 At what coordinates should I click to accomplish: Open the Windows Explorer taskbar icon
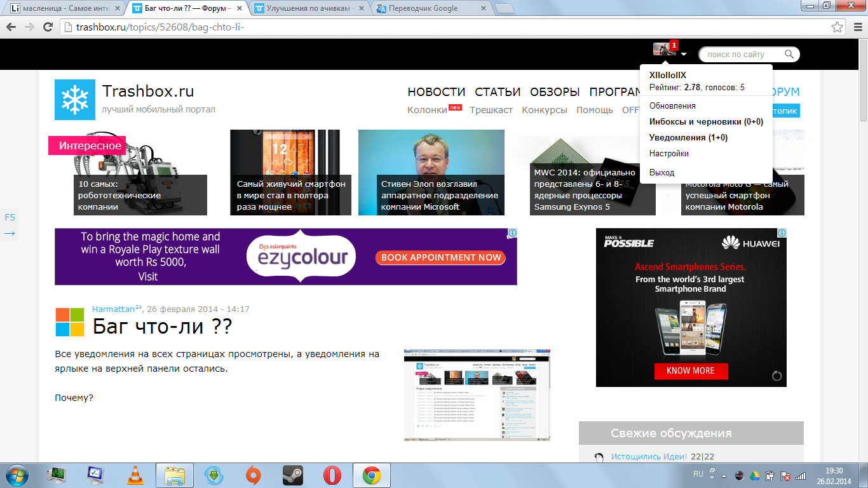[174, 475]
